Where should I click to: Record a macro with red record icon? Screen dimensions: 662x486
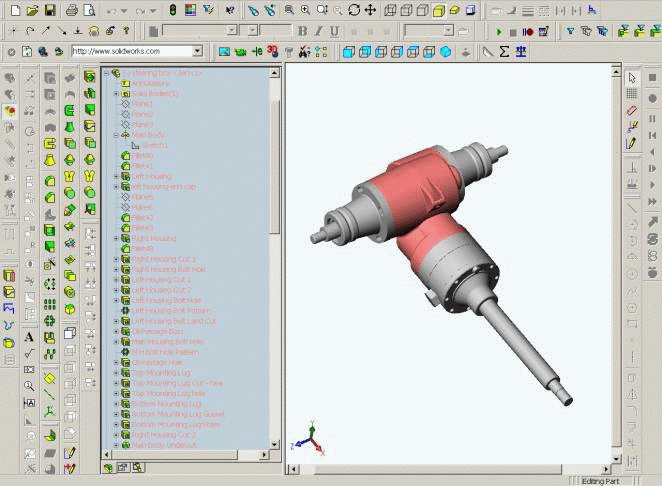(527, 32)
